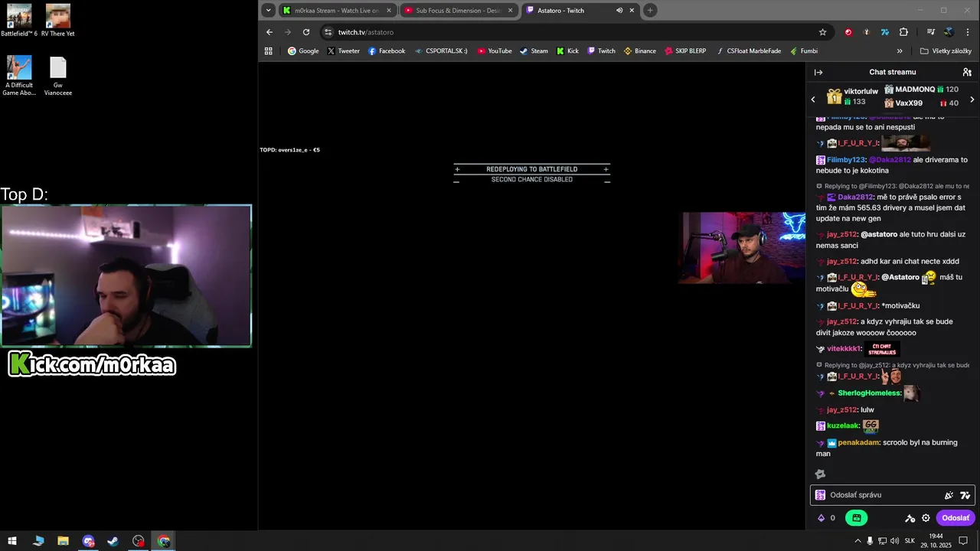980x551 pixels.
Task: View site information for twitch.tv
Action: [328, 32]
